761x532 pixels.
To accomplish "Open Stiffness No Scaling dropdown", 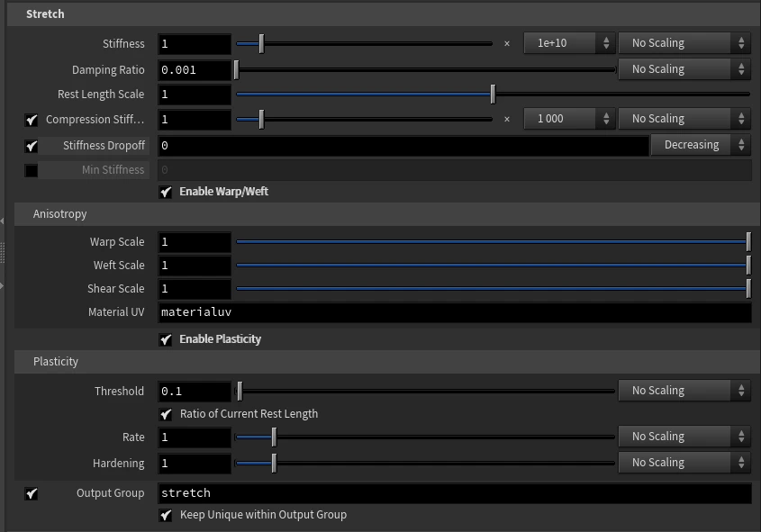I will pyautogui.click(x=684, y=43).
